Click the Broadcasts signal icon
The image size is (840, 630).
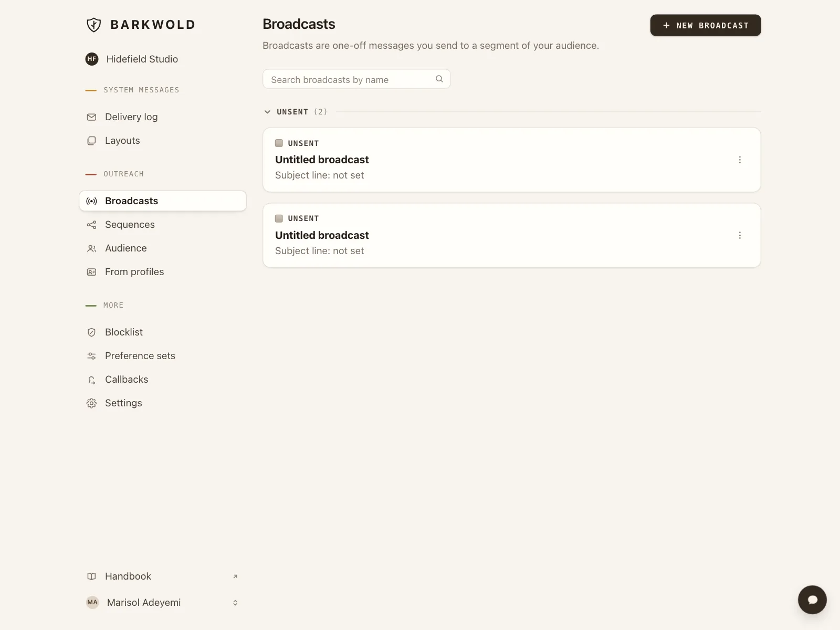point(91,201)
